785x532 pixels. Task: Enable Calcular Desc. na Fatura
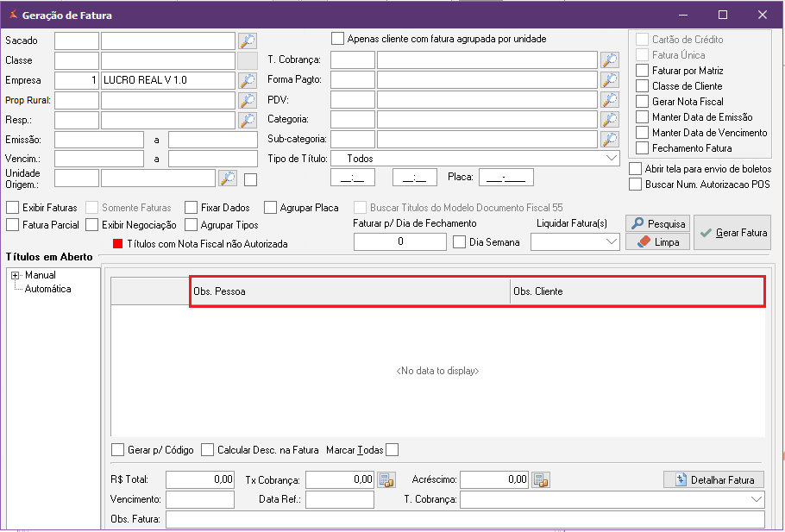207,450
